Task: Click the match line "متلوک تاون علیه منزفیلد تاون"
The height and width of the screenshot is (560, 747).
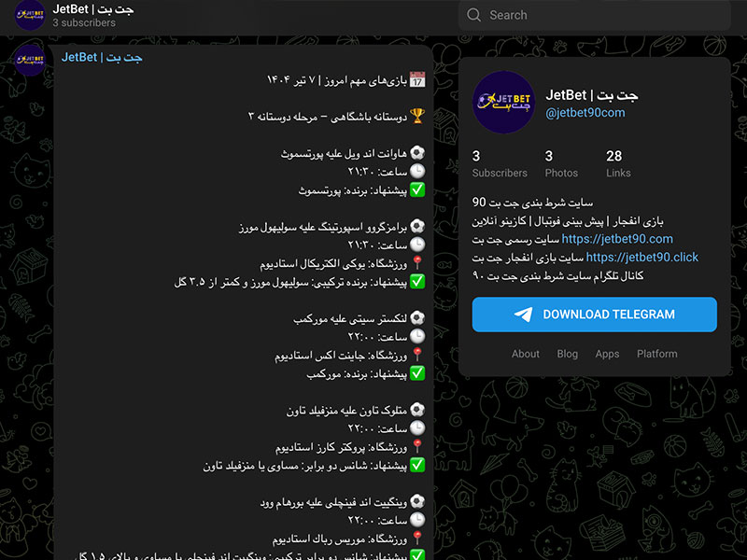Action: [x=346, y=411]
